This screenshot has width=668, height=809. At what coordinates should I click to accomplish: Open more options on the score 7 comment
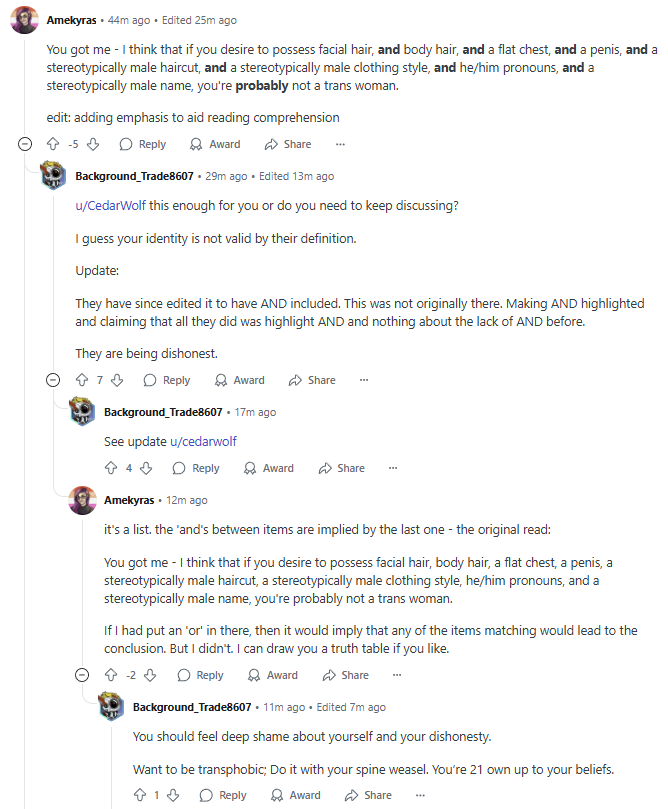click(x=365, y=380)
